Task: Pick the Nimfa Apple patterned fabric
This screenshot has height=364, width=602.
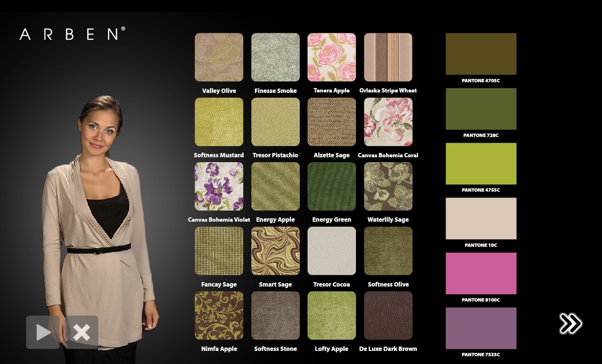Action: [x=219, y=316]
